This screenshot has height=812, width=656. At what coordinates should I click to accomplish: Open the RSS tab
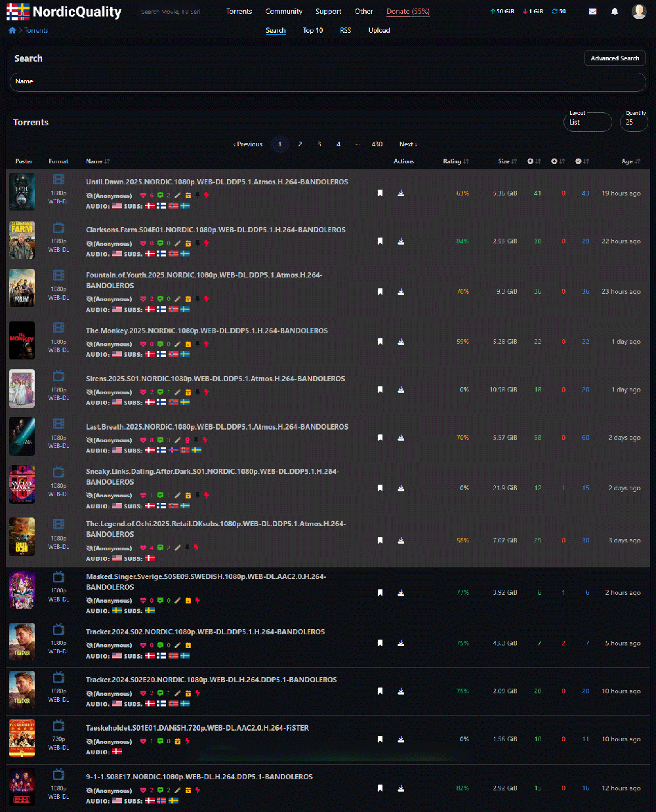[345, 30]
